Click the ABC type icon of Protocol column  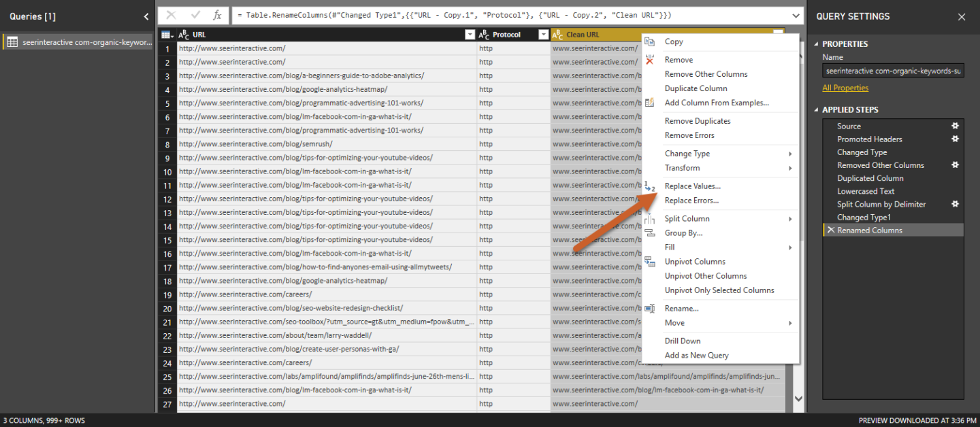(x=484, y=35)
